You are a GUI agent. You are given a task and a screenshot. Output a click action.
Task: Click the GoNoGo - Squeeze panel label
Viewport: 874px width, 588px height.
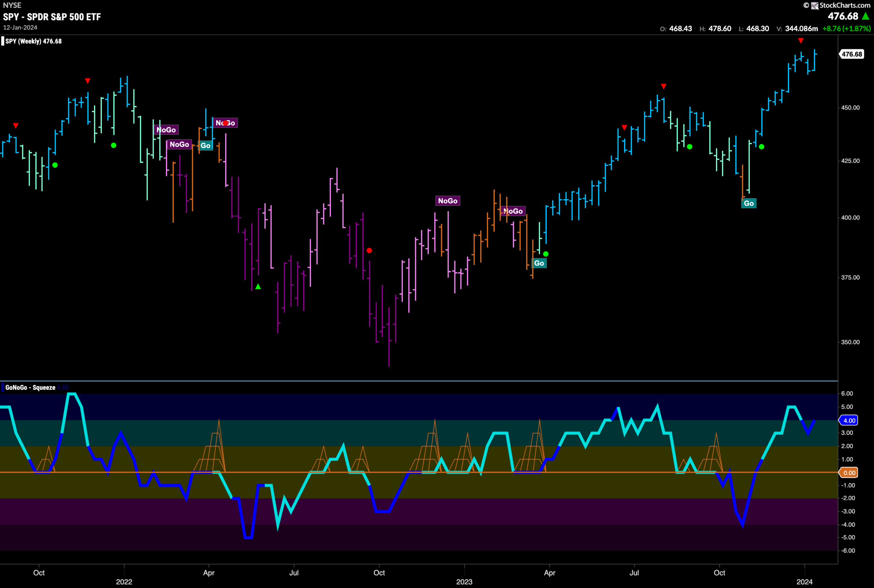pyautogui.click(x=30, y=388)
